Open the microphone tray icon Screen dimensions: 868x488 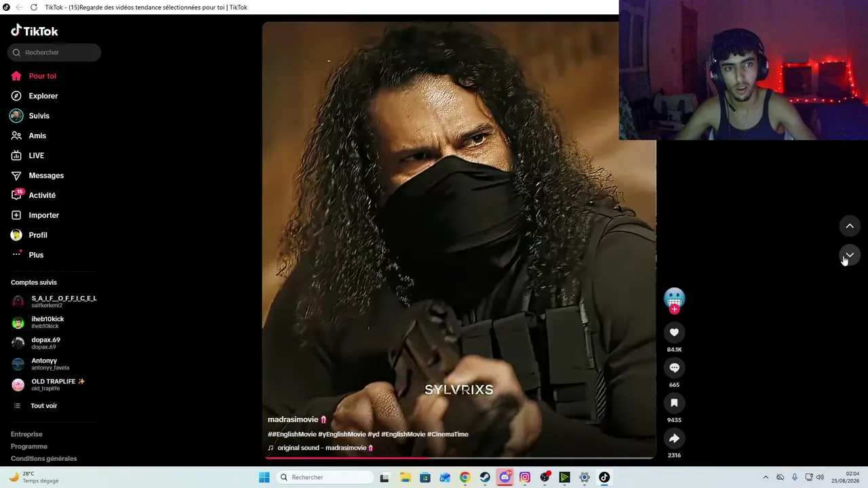(795, 477)
